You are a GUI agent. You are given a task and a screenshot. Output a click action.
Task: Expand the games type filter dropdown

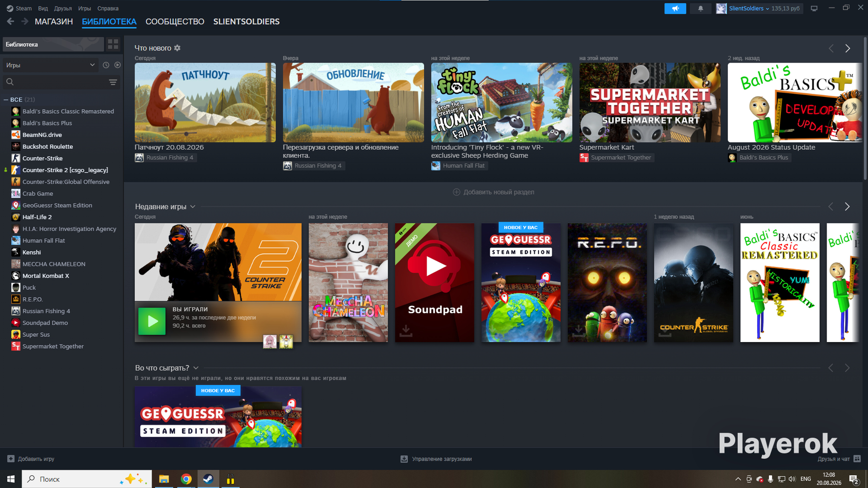[50, 65]
